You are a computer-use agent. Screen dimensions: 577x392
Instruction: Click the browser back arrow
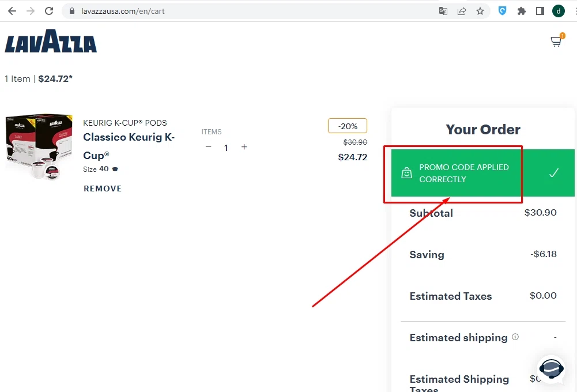pyautogui.click(x=12, y=11)
